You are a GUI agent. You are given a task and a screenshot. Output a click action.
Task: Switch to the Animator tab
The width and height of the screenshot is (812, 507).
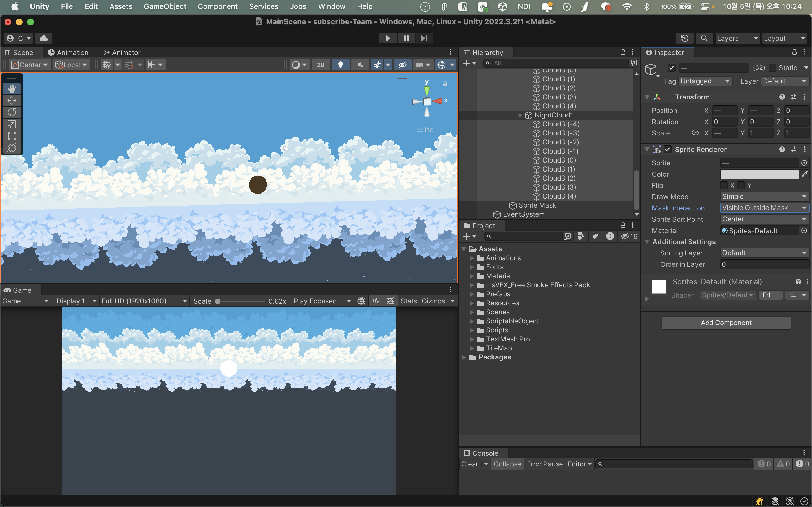pyautogui.click(x=122, y=52)
